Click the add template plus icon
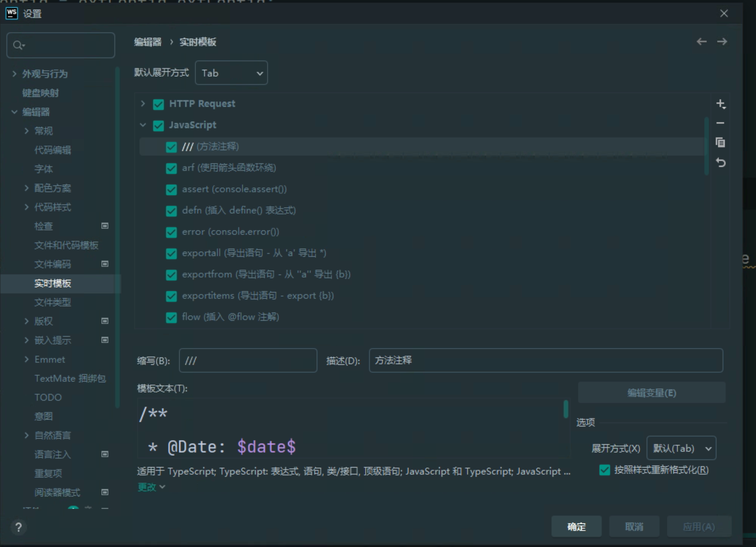Viewport: 756px width, 547px height. click(721, 104)
